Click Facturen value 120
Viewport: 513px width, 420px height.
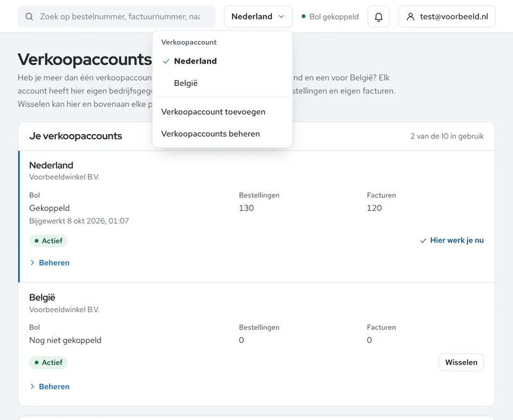[x=374, y=208]
